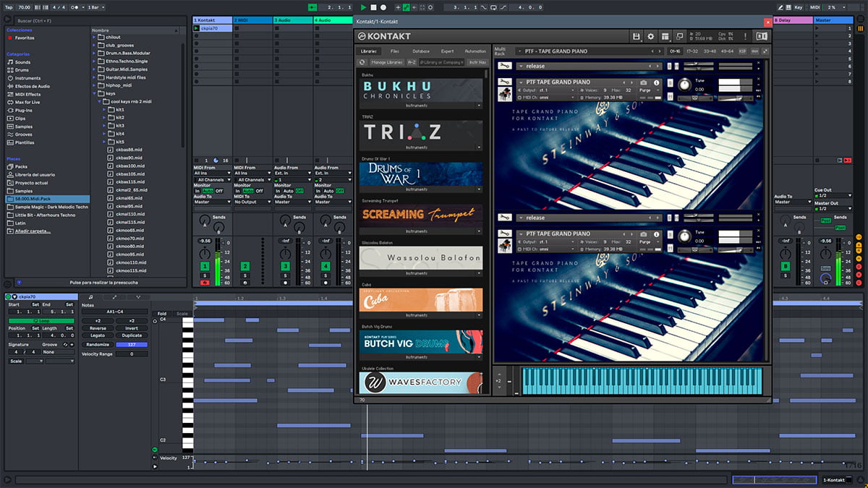Viewport: 868px width, 488px height.
Task: Open Kontakt save/load disk menu
Action: pyautogui.click(x=636, y=36)
